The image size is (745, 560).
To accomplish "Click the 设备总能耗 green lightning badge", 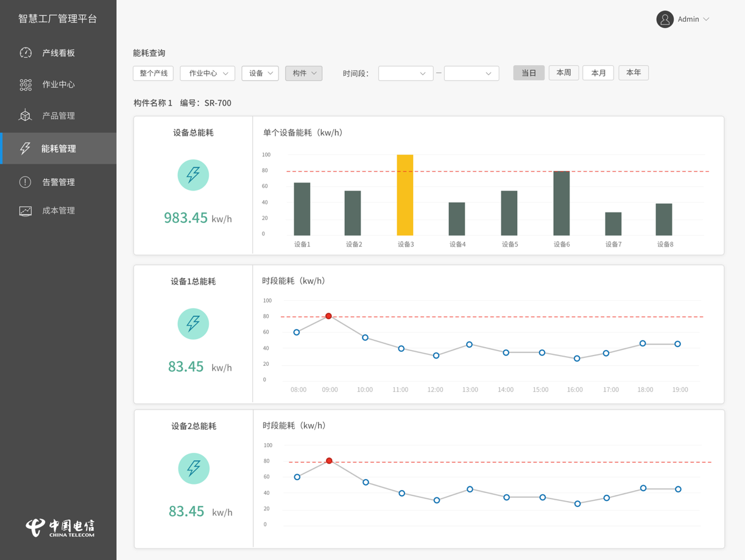I will point(193,175).
